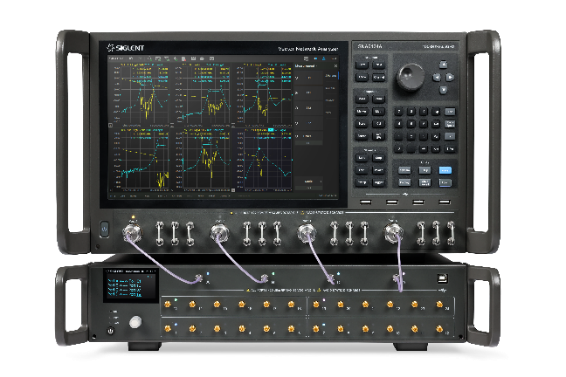Viewport: 566px width, 377px height.
Task: Tap the SIGLENT logo above the display
Action: tap(126, 48)
